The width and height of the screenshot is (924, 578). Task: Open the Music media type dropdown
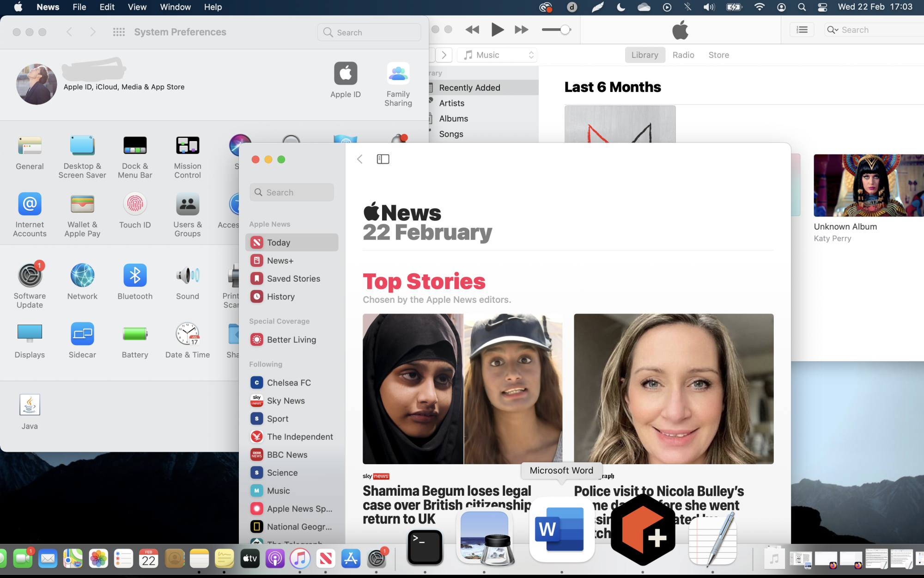(498, 55)
